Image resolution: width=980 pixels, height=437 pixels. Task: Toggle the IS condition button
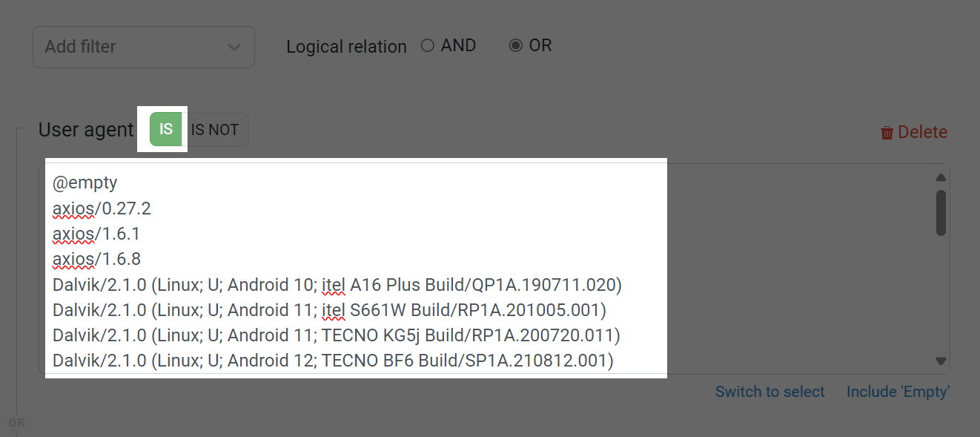tap(166, 129)
